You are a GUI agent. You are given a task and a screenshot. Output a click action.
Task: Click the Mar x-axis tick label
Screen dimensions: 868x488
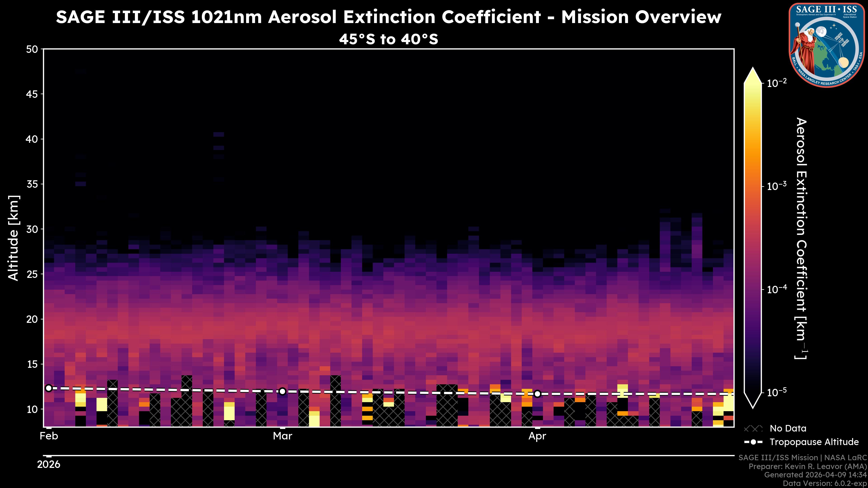[x=282, y=436]
